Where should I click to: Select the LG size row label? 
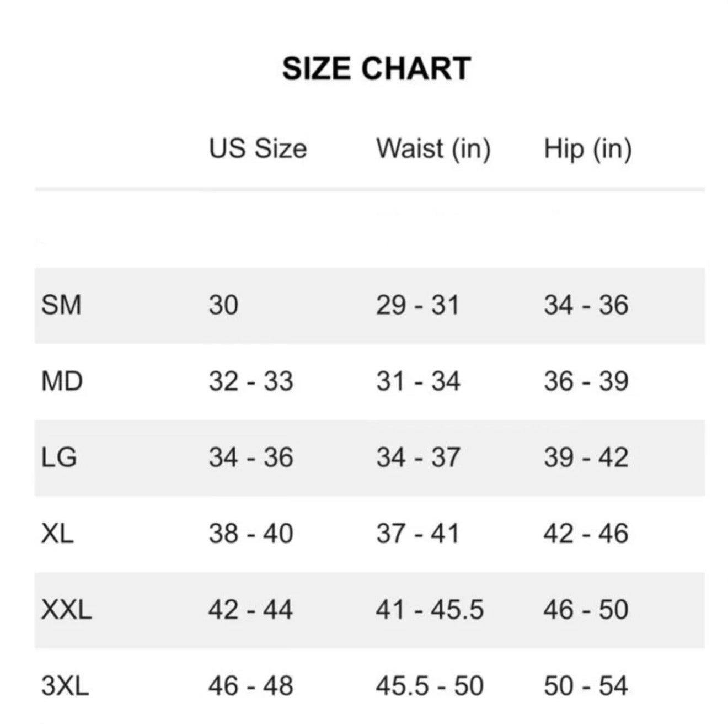pos(59,457)
